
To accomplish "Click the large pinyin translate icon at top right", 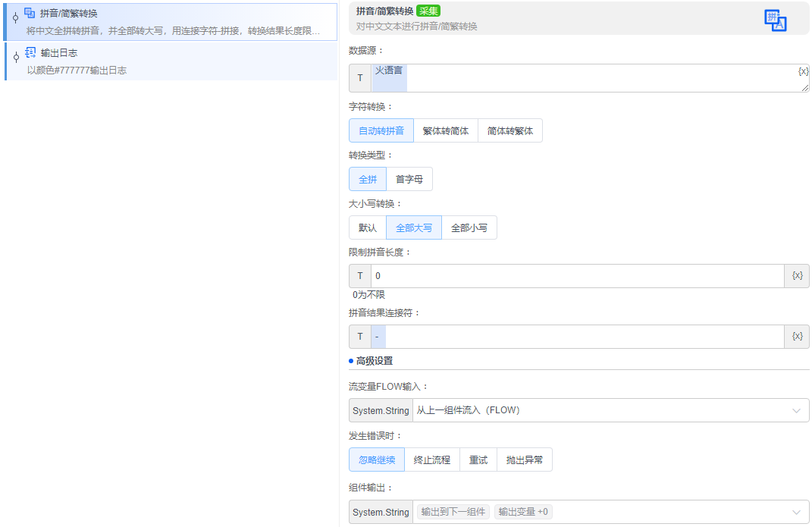I will (x=775, y=20).
